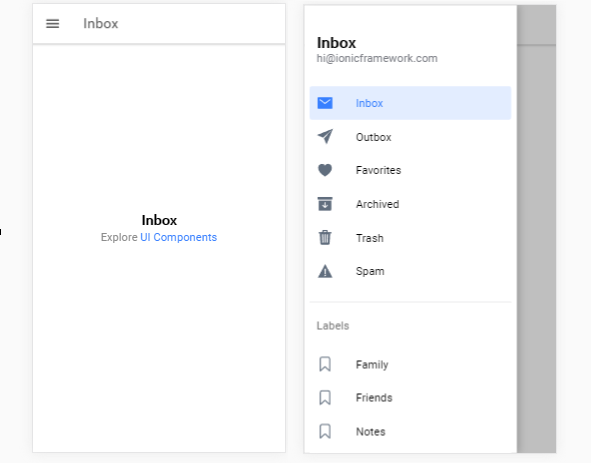The width and height of the screenshot is (591, 463).
Task: Click the Inbox envelope icon
Action: click(x=325, y=103)
